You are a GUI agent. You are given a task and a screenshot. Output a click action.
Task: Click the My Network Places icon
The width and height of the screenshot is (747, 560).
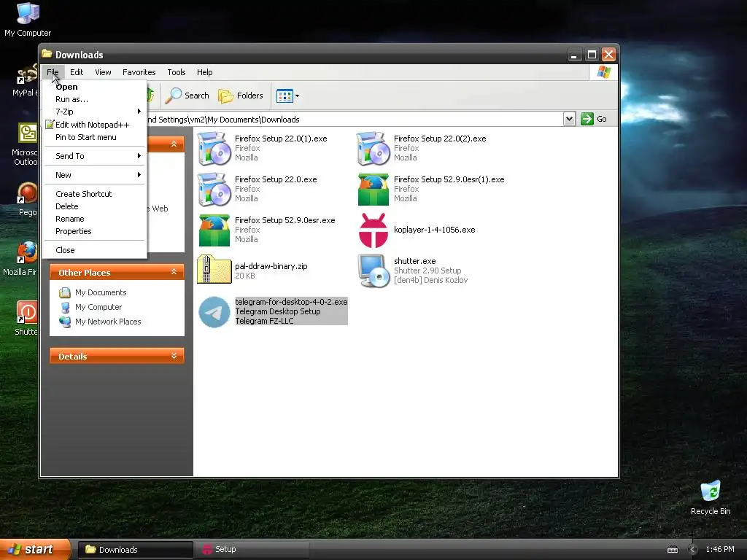point(65,322)
